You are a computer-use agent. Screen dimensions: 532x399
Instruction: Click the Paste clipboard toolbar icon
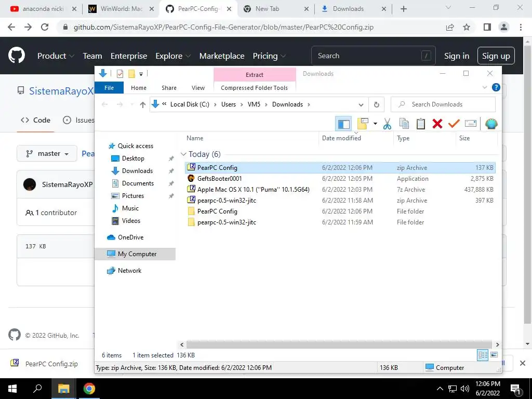421,124
